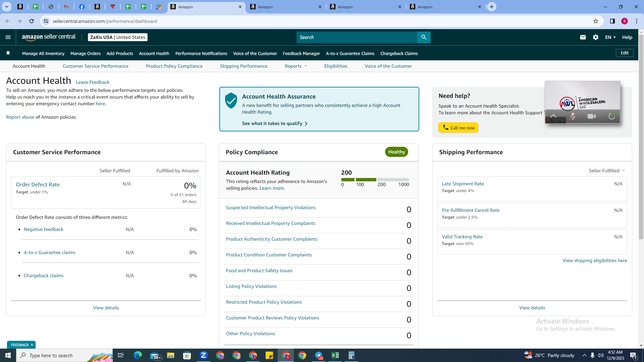
Task: Reload the current page
Action: pos(32,21)
